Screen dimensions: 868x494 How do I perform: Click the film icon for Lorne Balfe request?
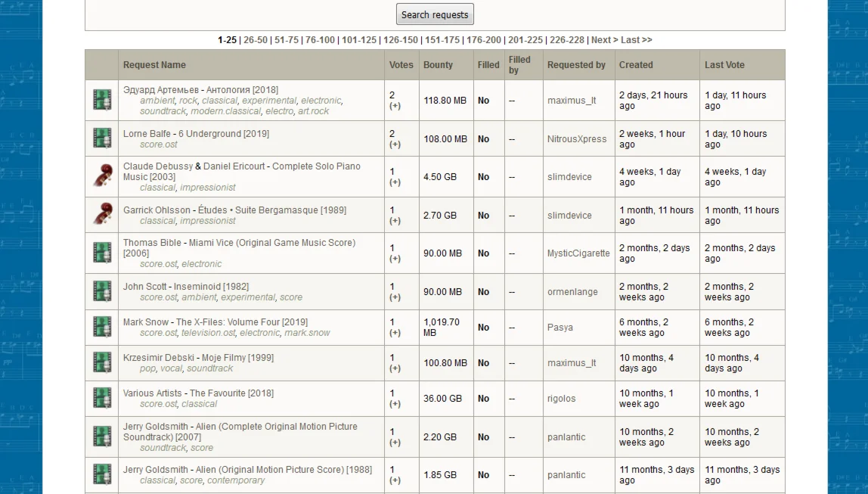(x=102, y=138)
